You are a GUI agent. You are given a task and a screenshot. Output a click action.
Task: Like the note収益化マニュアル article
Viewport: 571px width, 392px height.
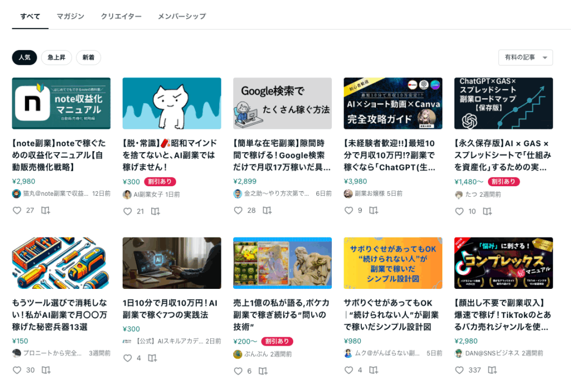17,211
